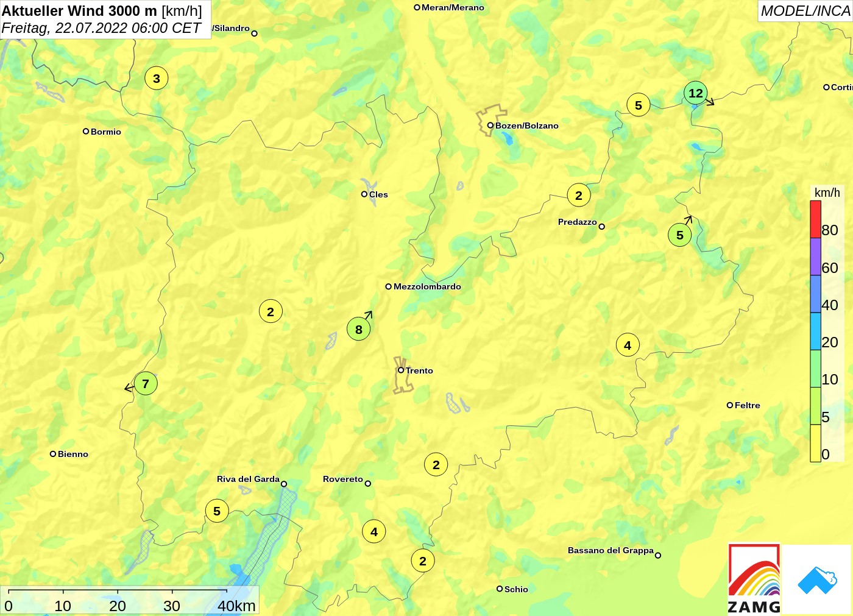
Task: Click the 'Aktueller Wind 3000 m' title
Action: click(79, 11)
